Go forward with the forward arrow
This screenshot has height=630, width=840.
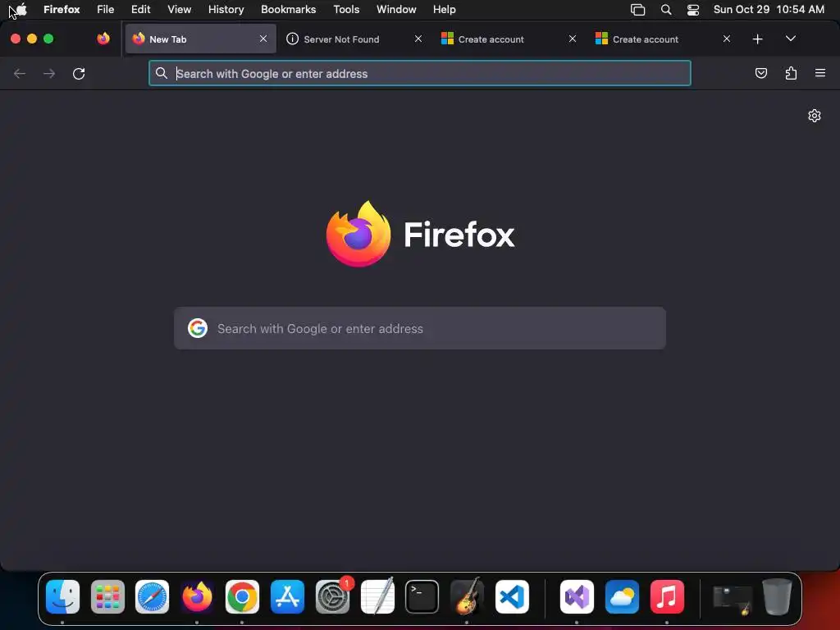tap(49, 73)
